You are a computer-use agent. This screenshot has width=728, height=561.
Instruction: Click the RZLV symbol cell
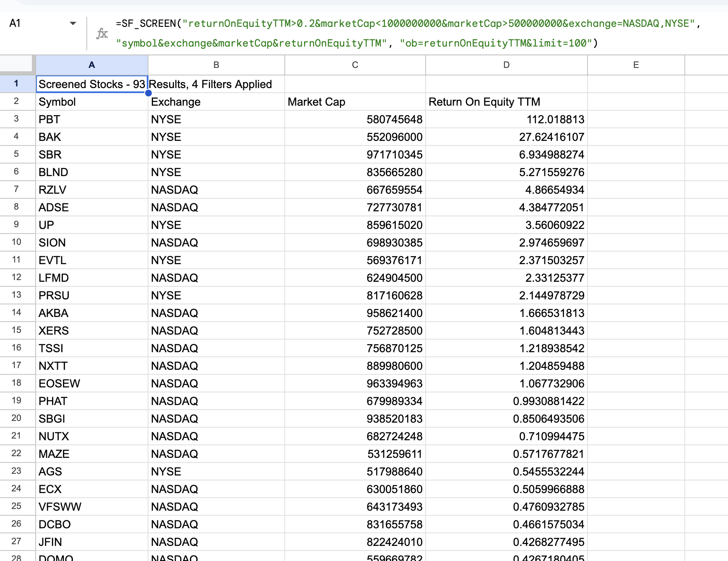tap(92, 190)
